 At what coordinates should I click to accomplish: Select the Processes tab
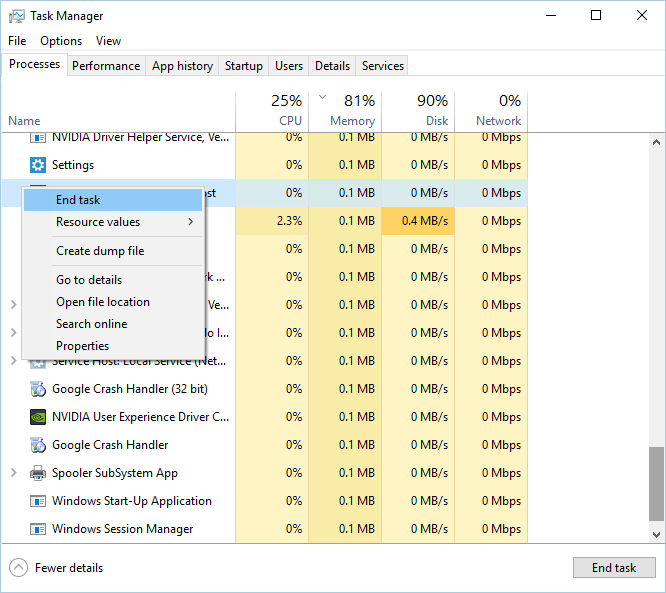34,64
